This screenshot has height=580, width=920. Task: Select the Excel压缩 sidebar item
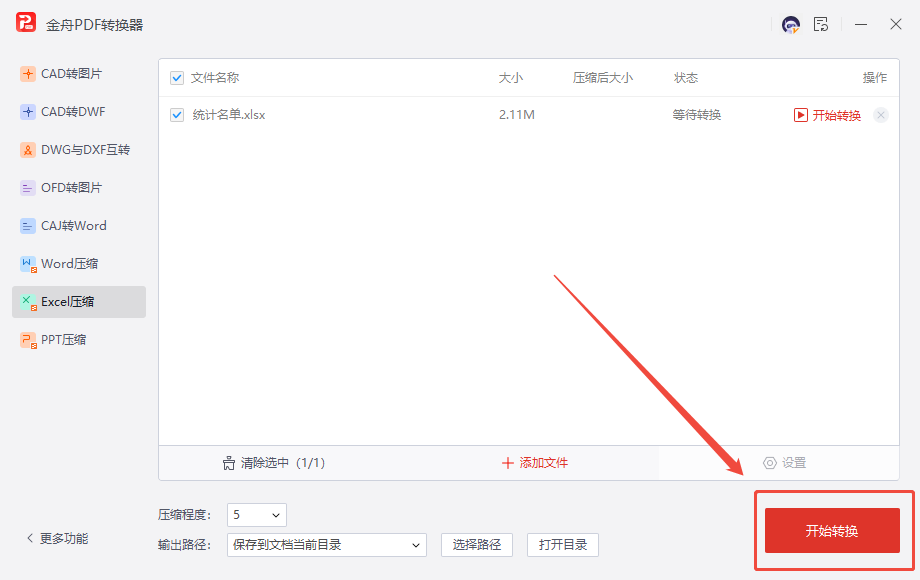pos(79,302)
